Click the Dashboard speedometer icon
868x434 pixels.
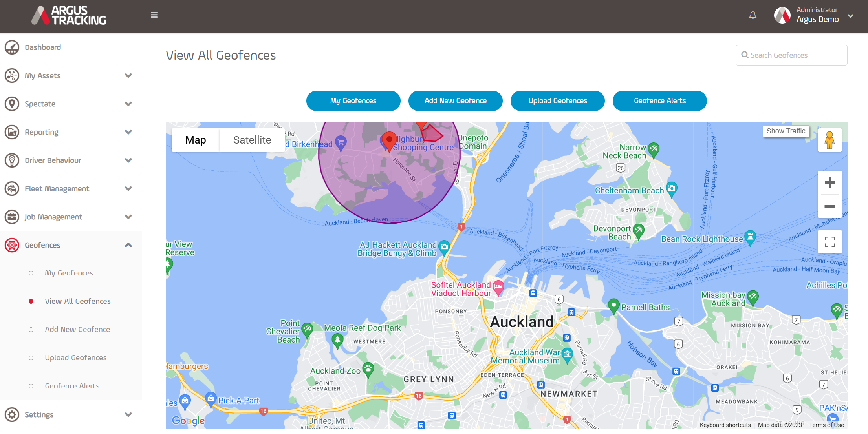point(12,47)
